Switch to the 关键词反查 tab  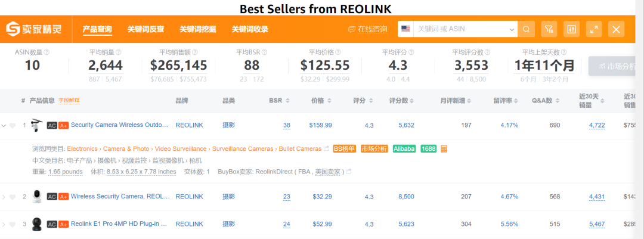(x=145, y=29)
